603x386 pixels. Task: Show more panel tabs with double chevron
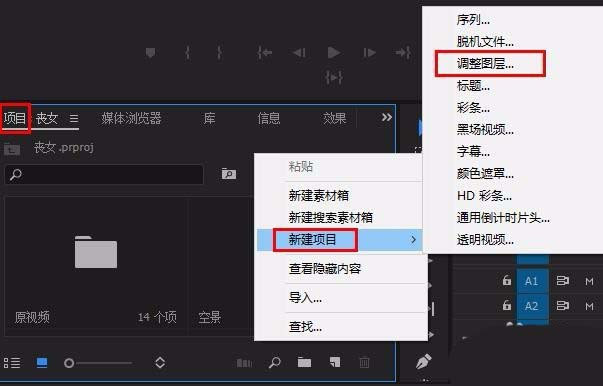[x=386, y=117]
